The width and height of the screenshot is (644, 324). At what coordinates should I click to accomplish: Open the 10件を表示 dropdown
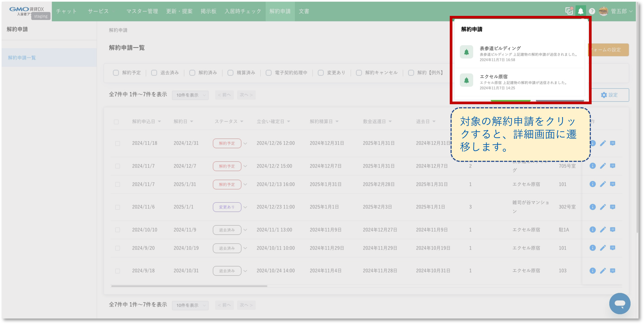coord(190,95)
